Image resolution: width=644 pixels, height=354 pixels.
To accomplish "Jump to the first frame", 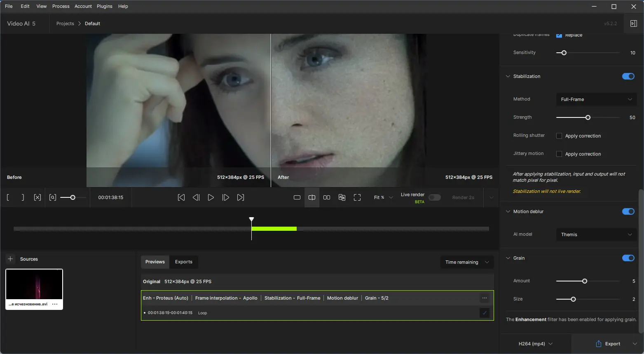I will 181,197.
